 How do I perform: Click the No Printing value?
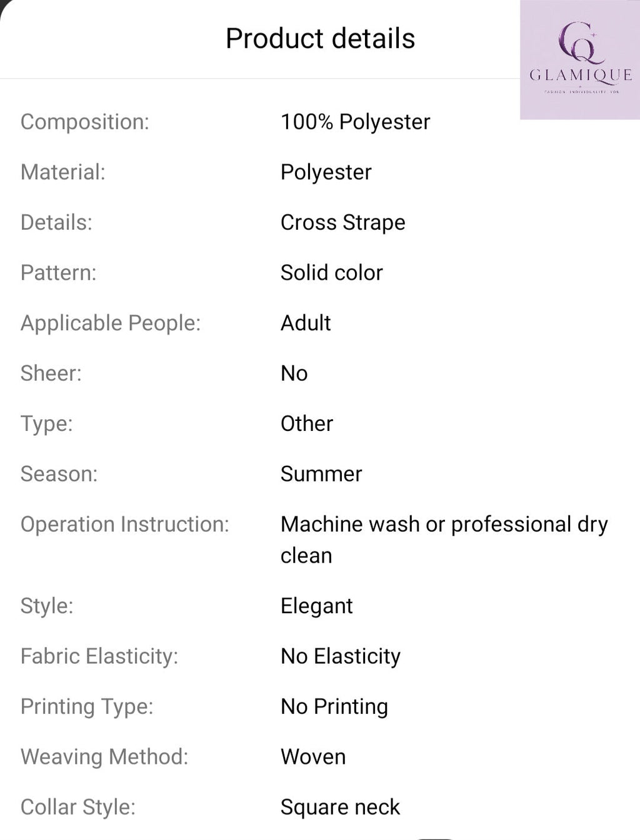(x=334, y=707)
